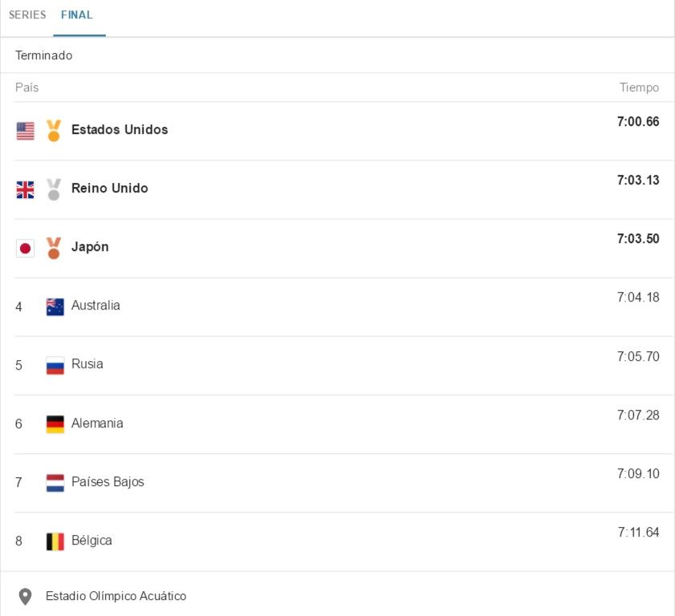
Task: Click the País column header
Action: tap(26, 87)
